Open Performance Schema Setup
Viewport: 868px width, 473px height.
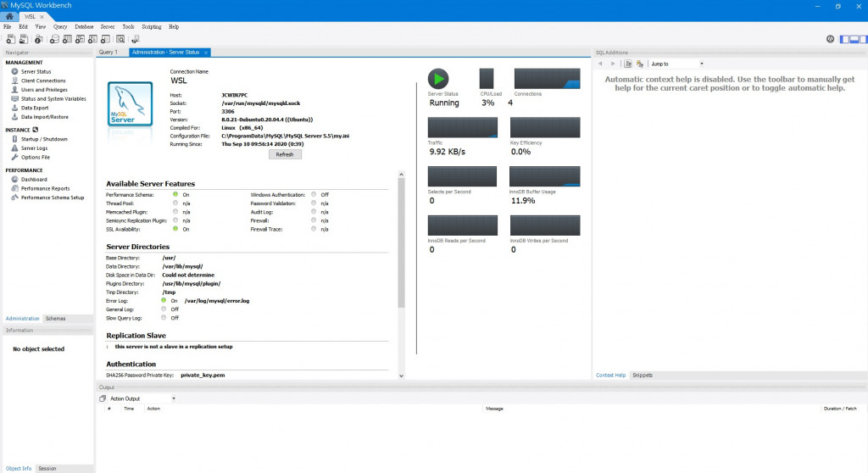tap(53, 198)
